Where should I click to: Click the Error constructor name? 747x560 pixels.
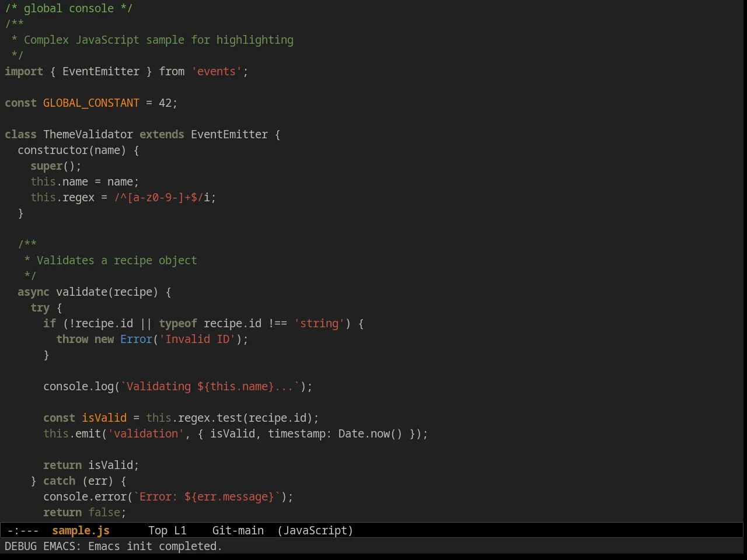click(x=136, y=339)
